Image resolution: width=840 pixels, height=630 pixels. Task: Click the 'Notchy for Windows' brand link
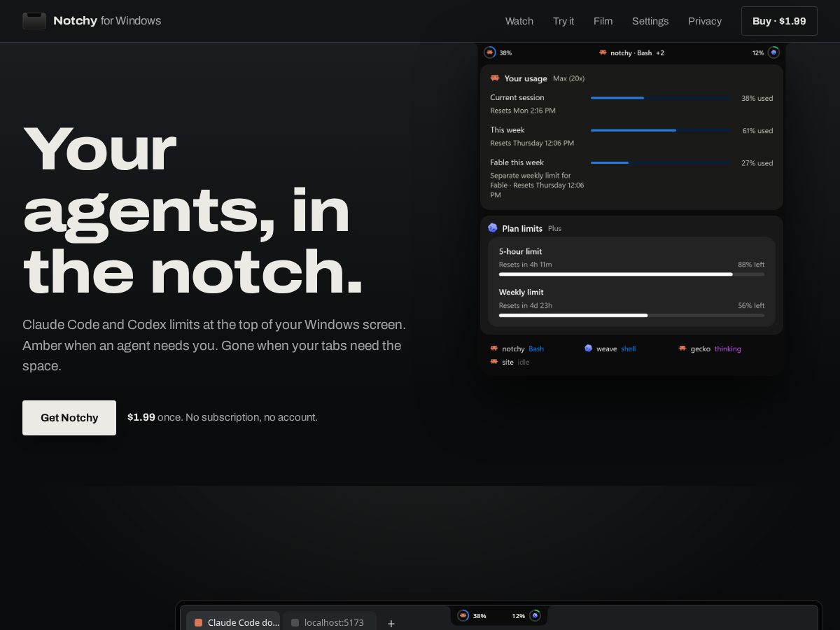[92, 21]
